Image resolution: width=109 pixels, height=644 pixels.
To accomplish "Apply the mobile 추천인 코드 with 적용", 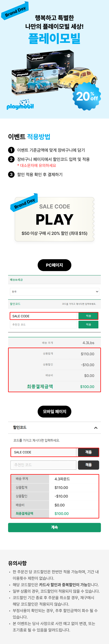I will (89, 465).
